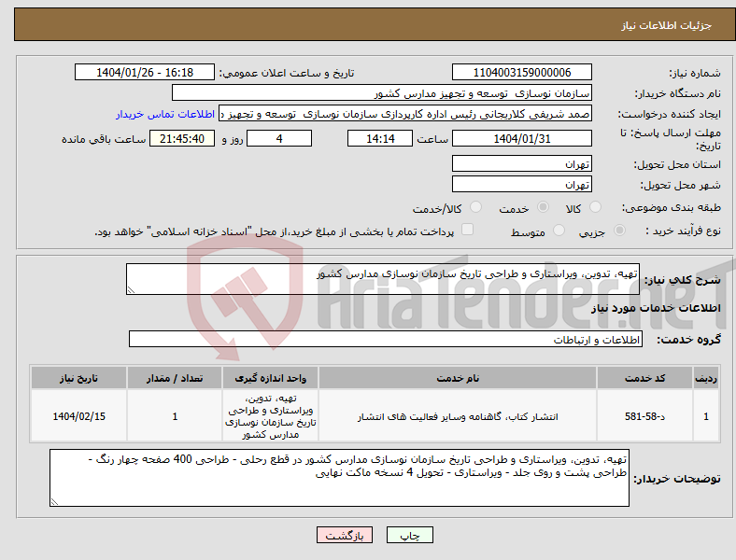Select the خدمت radio button

tap(543, 207)
